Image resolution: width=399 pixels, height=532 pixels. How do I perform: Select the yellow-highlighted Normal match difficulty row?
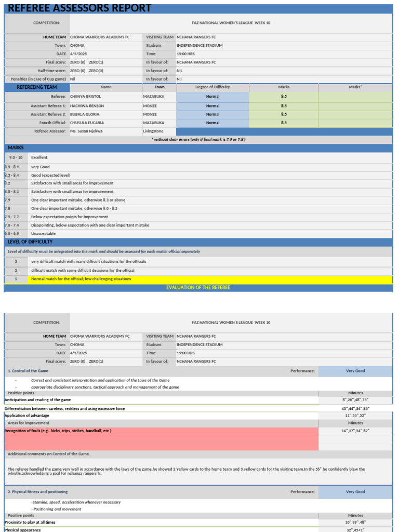point(198,279)
